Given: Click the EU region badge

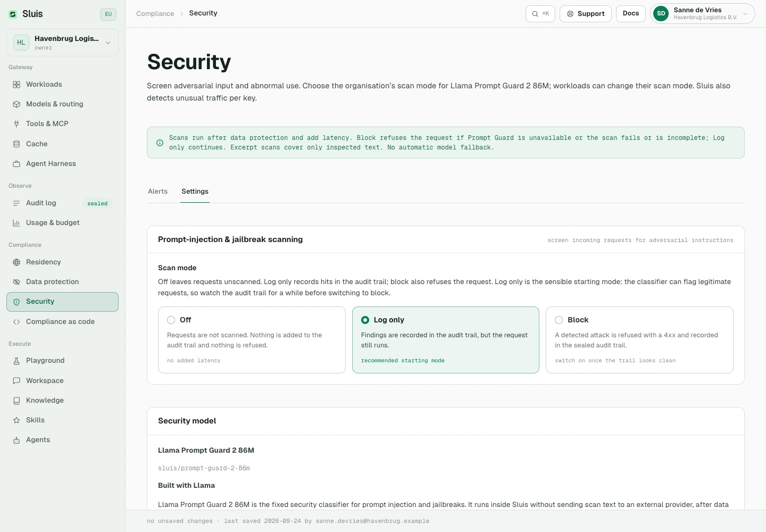Looking at the screenshot, I should [x=108, y=14].
